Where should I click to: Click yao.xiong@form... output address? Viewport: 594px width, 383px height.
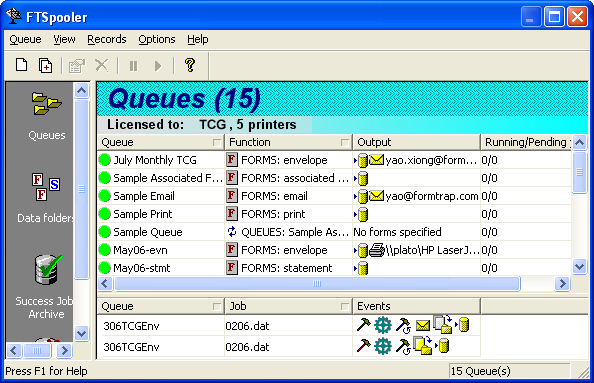[431, 160]
